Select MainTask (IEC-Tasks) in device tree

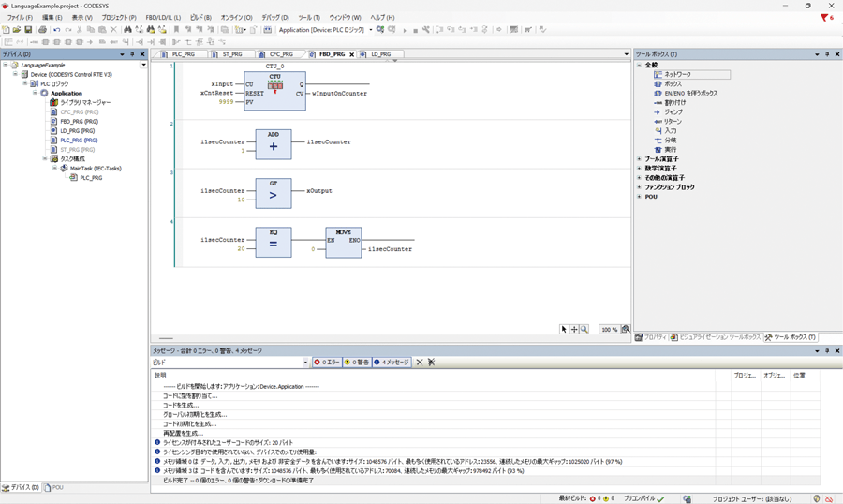click(95, 169)
